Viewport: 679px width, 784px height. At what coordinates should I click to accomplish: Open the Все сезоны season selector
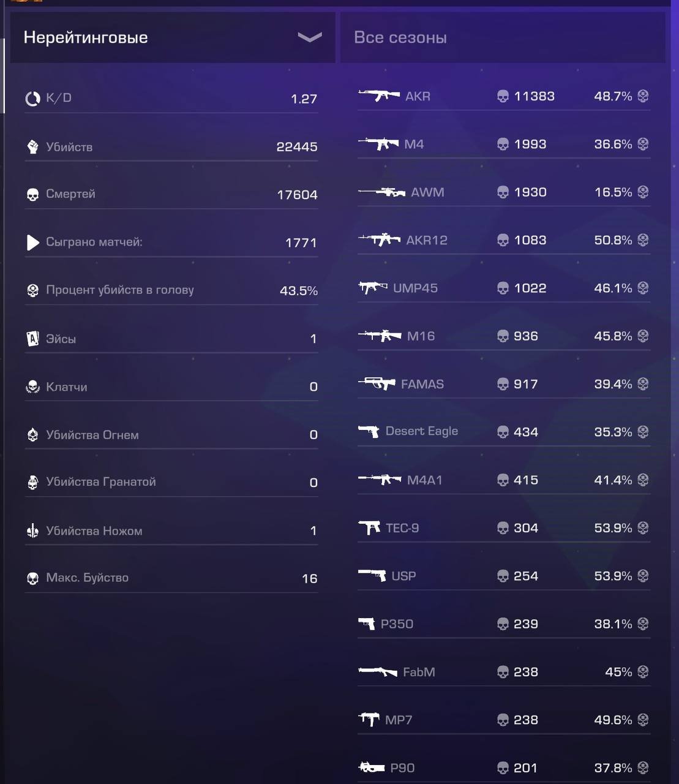click(x=503, y=37)
